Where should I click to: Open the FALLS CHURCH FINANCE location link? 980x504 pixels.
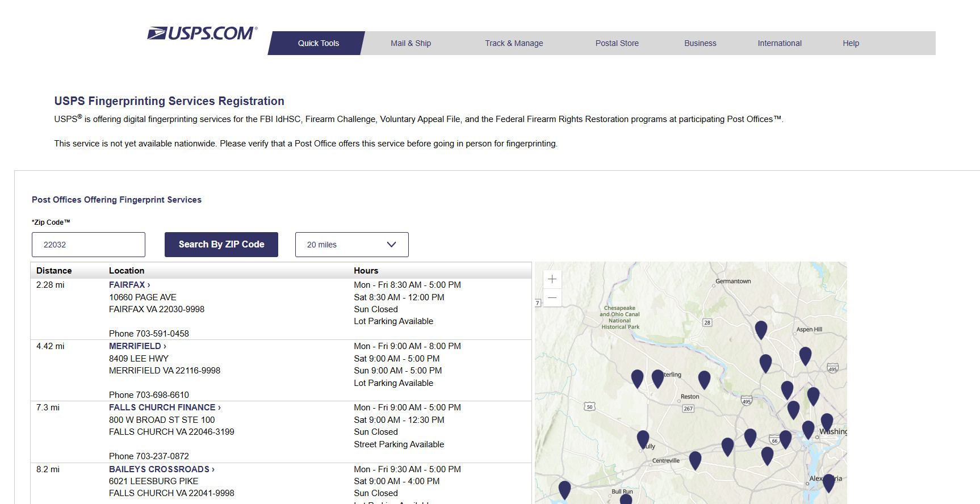coord(164,408)
